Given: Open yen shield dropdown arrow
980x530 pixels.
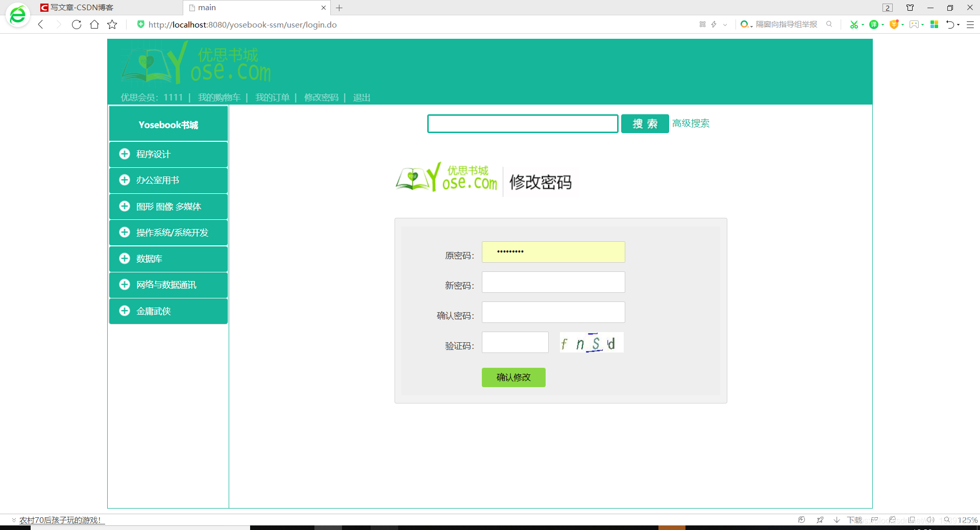Looking at the screenshot, I should 902,24.
